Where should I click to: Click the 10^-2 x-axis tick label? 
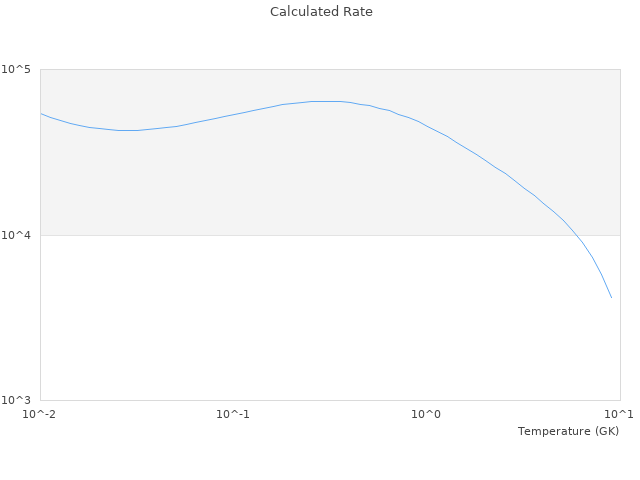point(40,415)
